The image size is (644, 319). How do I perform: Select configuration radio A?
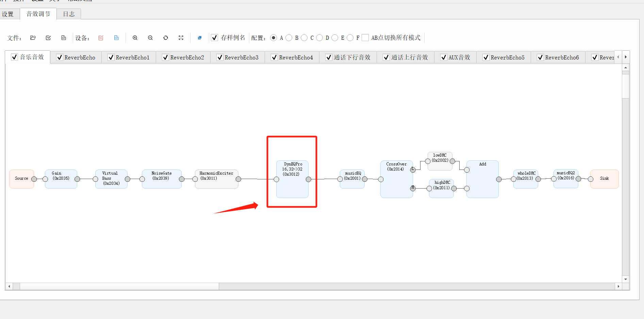point(274,38)
